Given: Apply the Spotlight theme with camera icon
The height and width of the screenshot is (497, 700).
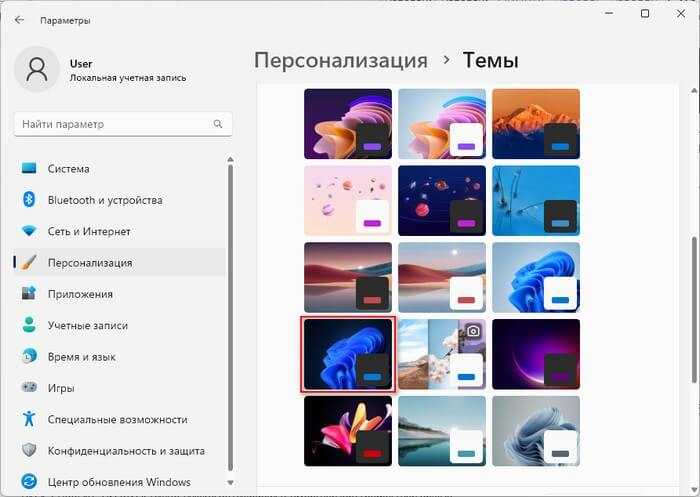Looking at the screenshot, I should pos(442,354).
